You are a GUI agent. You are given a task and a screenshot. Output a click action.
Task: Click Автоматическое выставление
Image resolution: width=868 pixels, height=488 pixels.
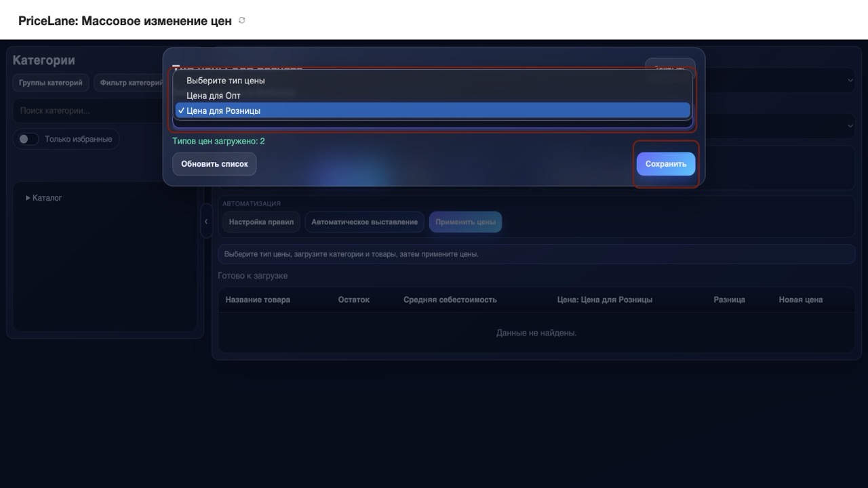click(x=364, y=222)
